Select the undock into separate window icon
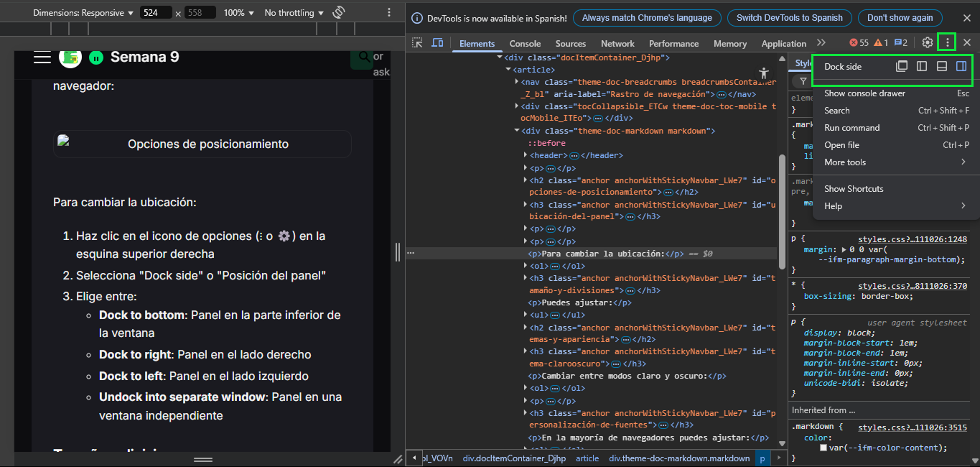This screenshot has width=980, height=467. coord(902,67)
